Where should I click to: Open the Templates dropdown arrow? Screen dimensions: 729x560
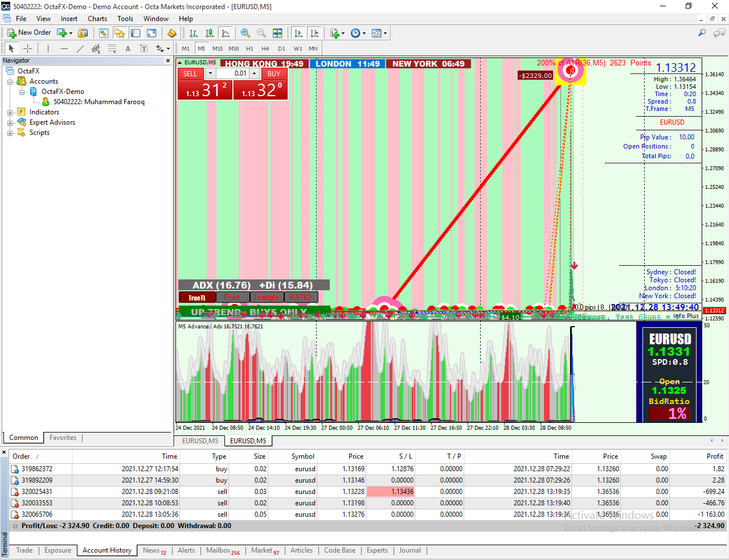click(386, 33)
